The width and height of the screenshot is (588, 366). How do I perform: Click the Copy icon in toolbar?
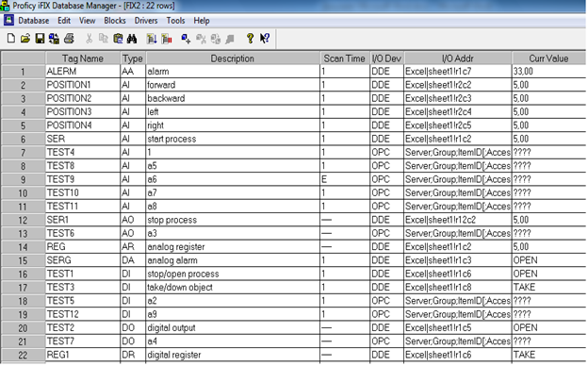point(103,39)
